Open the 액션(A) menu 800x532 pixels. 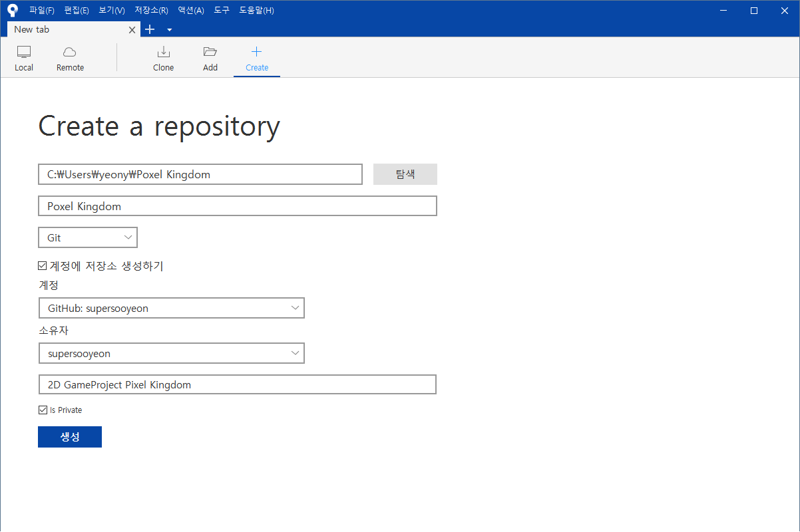tap(190, 10)
